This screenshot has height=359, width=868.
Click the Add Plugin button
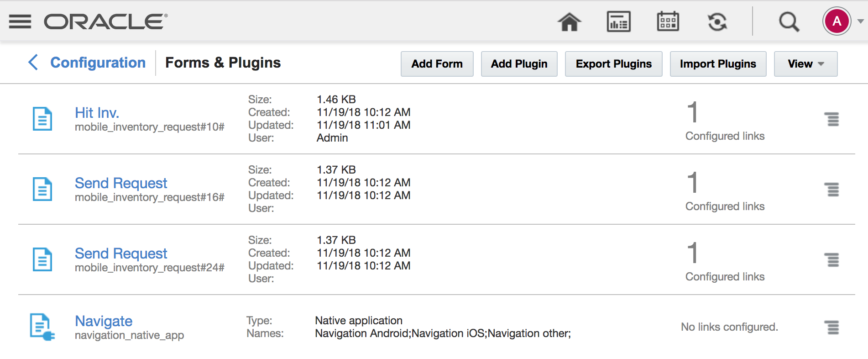click(519, 64)
